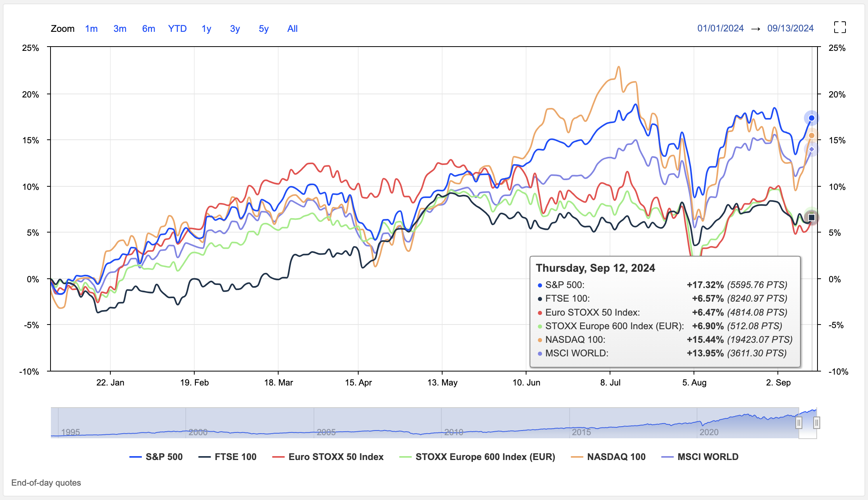The height and width of the screenshot is (500, 868).
Task: Click '+15.44%' NASDAQ 100 tooltip value
Action: tap(705, 340)
